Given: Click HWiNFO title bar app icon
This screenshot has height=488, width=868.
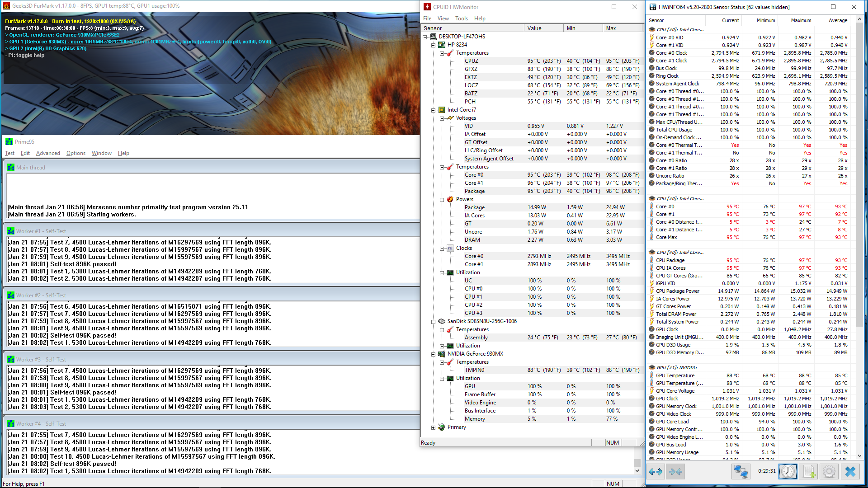Looking at the screenshot, I should click(653, 7).
